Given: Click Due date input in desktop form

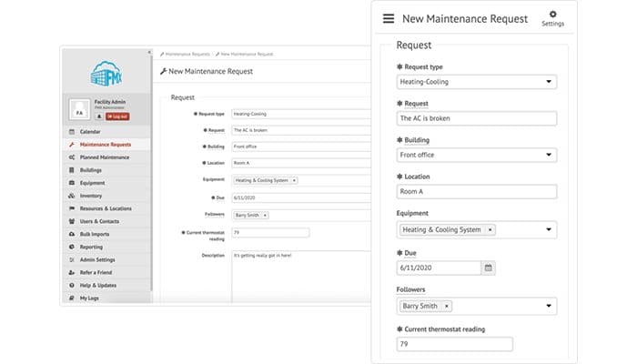Looking at the screenshot, I should (x=301, y=197).
